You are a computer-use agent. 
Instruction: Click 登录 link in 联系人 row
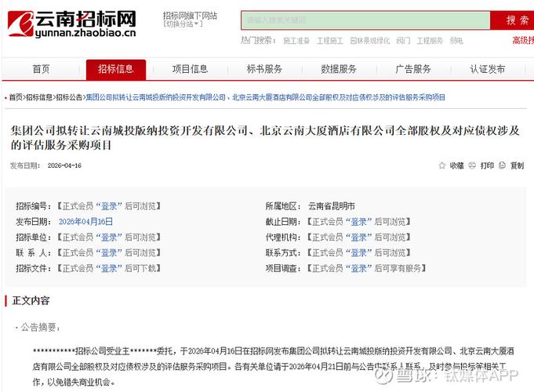point(109,253)
